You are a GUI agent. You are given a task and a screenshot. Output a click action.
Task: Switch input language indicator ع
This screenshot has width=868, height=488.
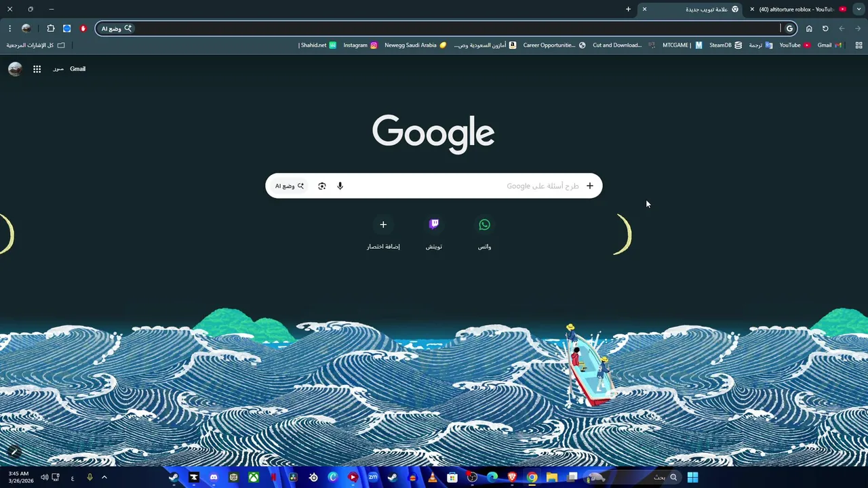[x=73, y=477]
